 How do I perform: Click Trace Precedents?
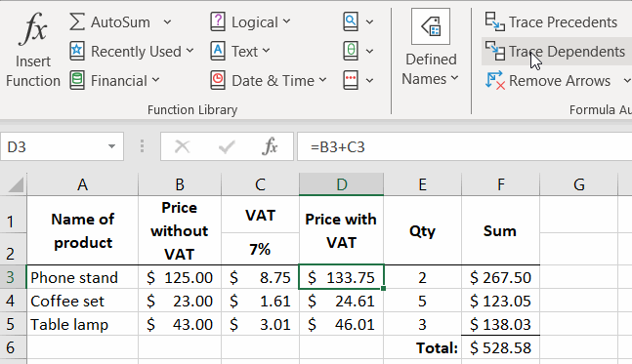click(x=551, y=22)
